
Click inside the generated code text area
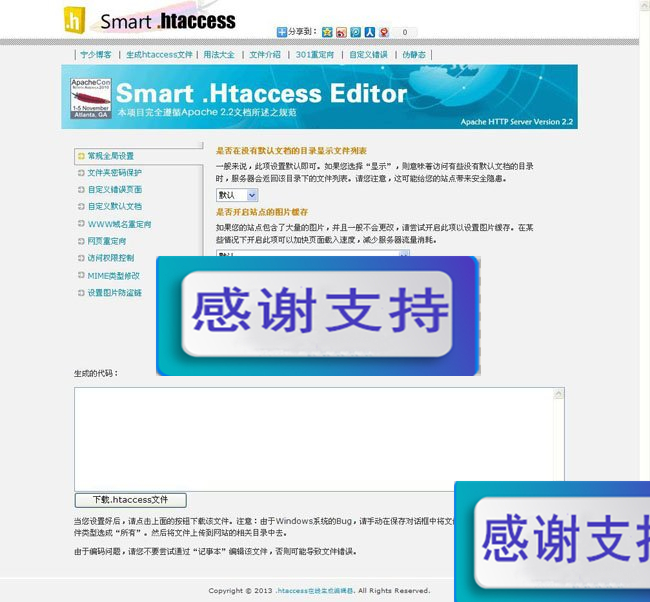pos(319,439)
